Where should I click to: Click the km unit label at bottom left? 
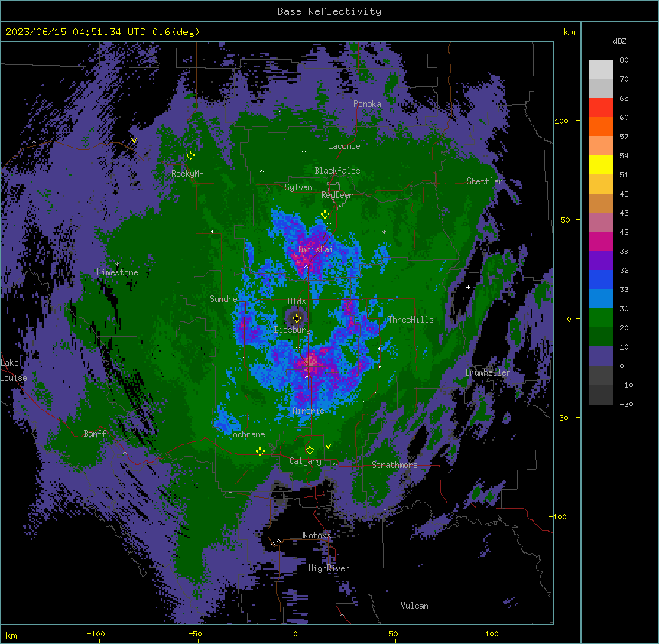pyautogui.click(x=11, y=635)
